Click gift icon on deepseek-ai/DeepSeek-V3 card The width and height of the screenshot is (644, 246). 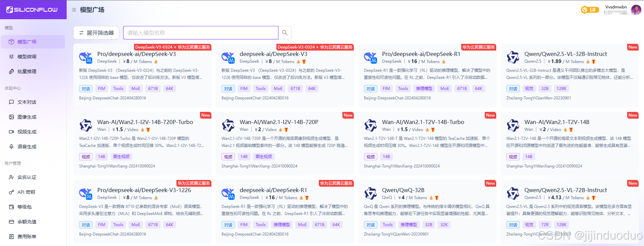point(304,62)
